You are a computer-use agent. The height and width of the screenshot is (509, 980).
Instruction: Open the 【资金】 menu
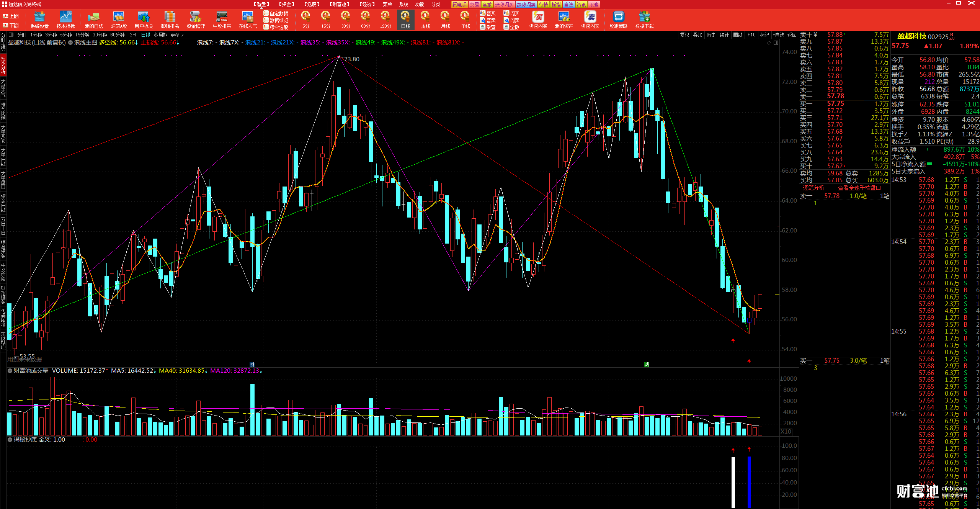coord(286,4)
